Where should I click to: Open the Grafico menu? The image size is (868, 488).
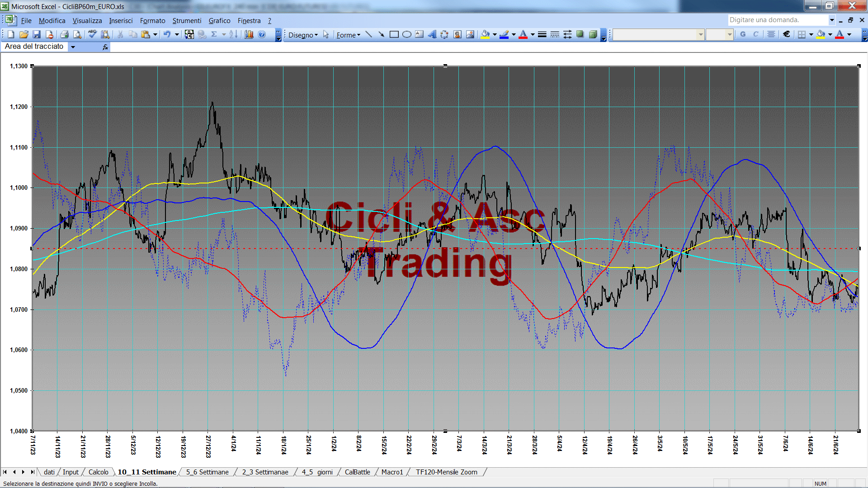(x=219, y=21)
